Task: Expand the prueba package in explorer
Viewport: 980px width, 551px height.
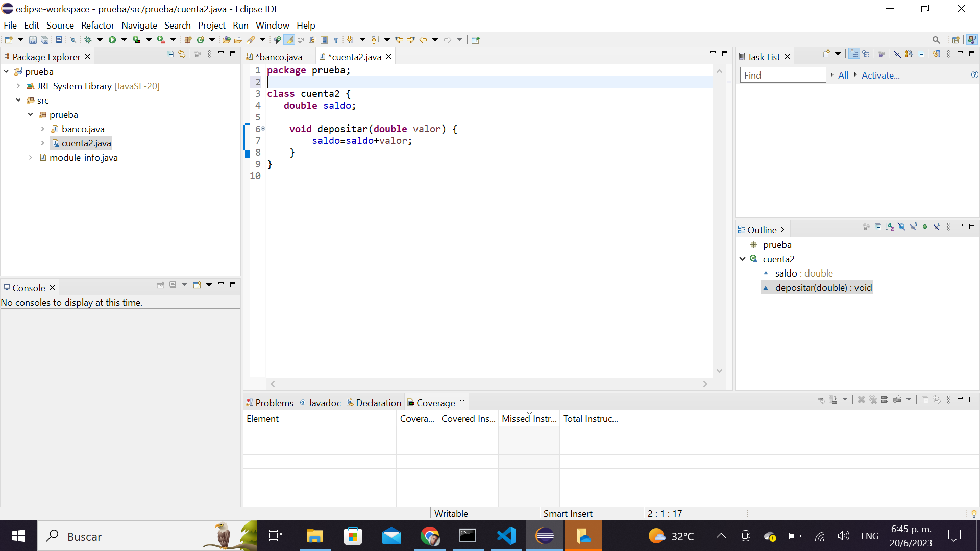Action: 30,114
